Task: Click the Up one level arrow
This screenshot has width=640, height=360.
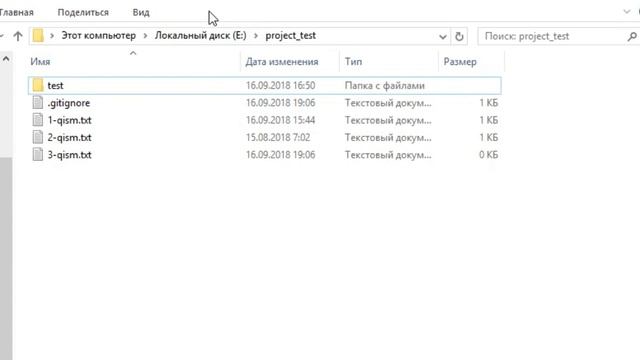Action: click(x=18, y=36)
